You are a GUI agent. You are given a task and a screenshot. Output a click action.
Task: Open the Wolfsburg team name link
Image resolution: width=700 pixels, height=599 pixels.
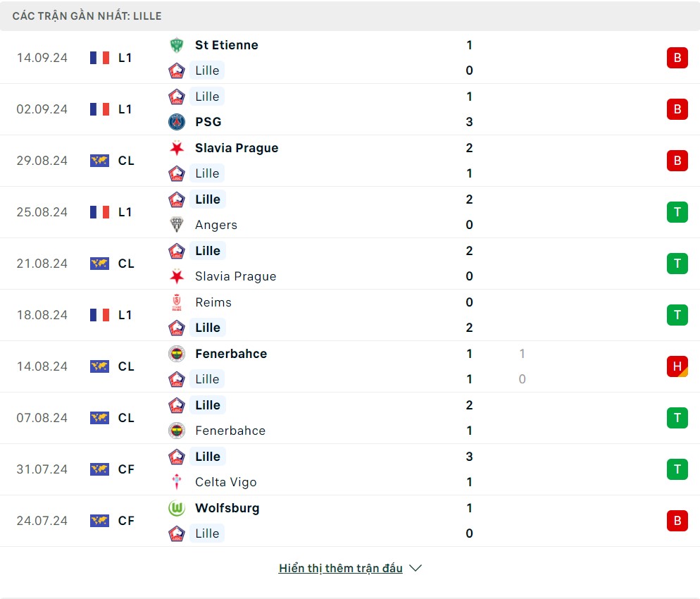tap(227, 508)
